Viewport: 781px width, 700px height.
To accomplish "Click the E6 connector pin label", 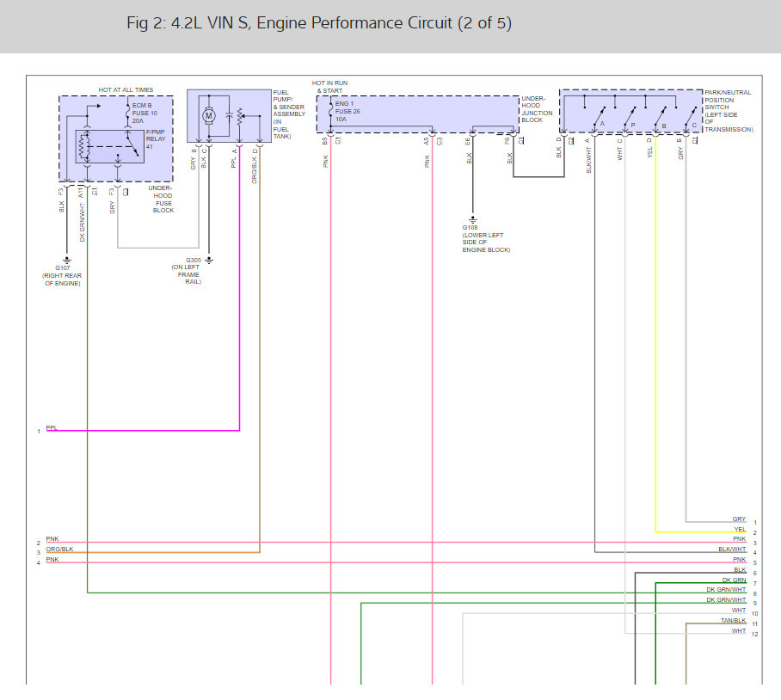I will (467, 141).
